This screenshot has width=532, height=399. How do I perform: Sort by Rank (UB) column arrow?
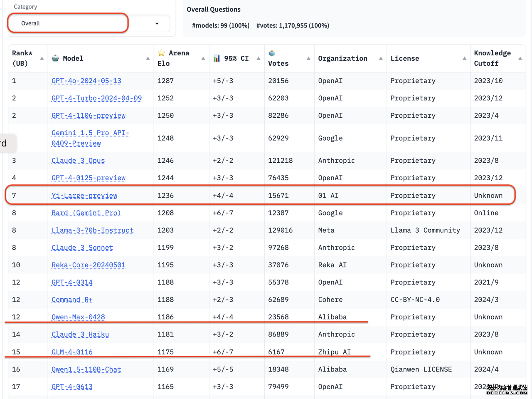(x=42, y=58)
